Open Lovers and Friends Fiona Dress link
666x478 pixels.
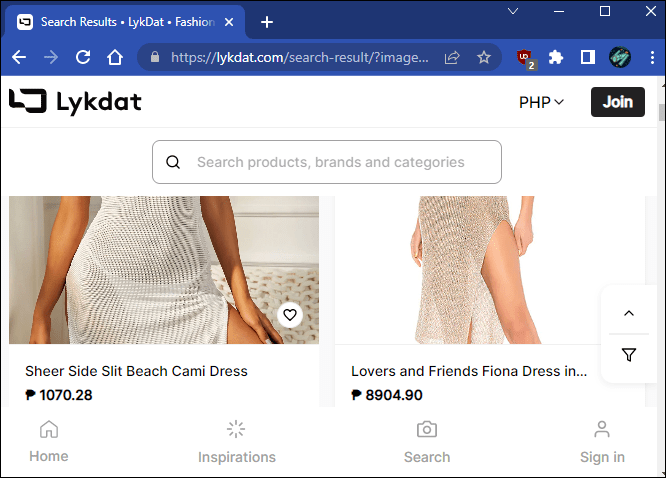point(469,371)
